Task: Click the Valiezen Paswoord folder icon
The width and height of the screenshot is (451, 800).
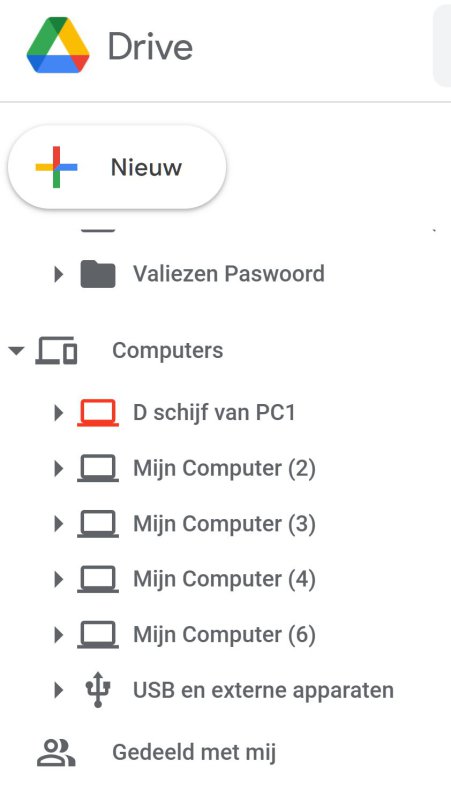Action: (x=98, y=274)
